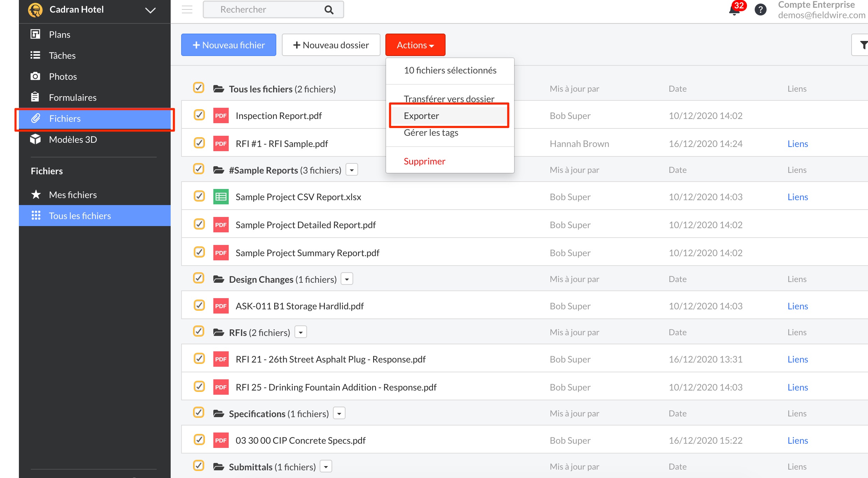Open Liens for RFI #1 - RFI Sample.pdf

[797, 144]
